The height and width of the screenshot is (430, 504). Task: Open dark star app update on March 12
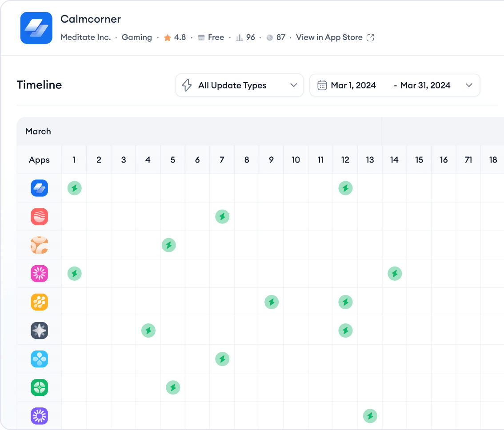345,330
